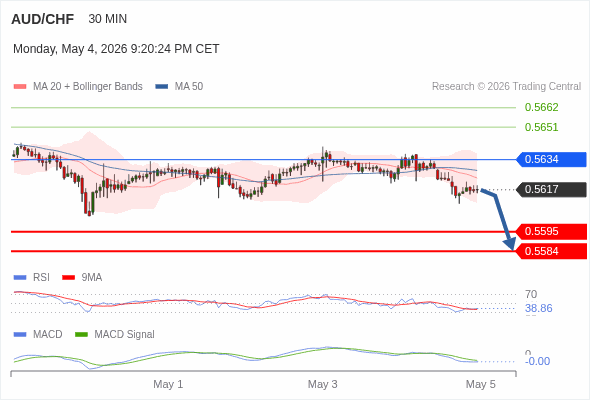Click the RSI value 38.86
This screenshot has width=590, height=400.
538,309
